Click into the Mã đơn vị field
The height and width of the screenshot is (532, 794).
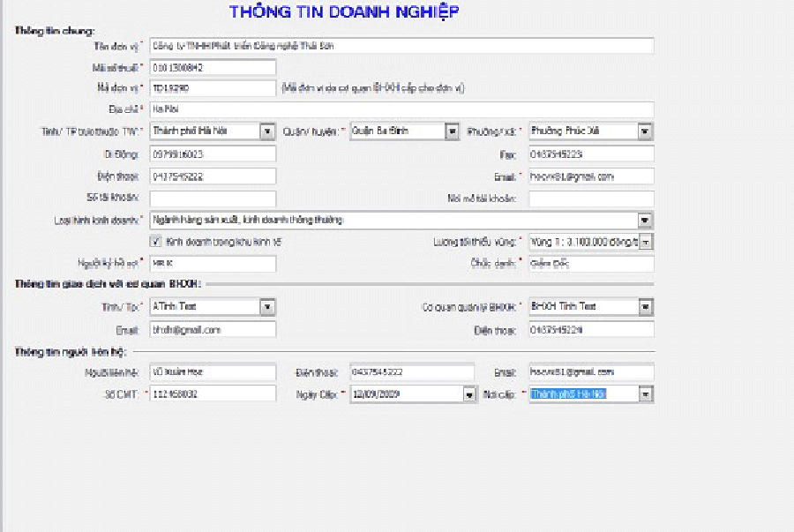pos(213,88)
